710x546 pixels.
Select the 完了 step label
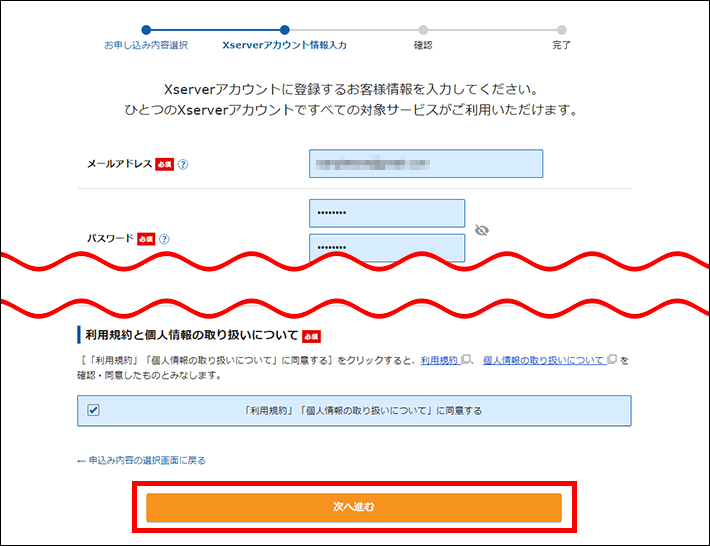pyautogui.click(x=561, y=45)
